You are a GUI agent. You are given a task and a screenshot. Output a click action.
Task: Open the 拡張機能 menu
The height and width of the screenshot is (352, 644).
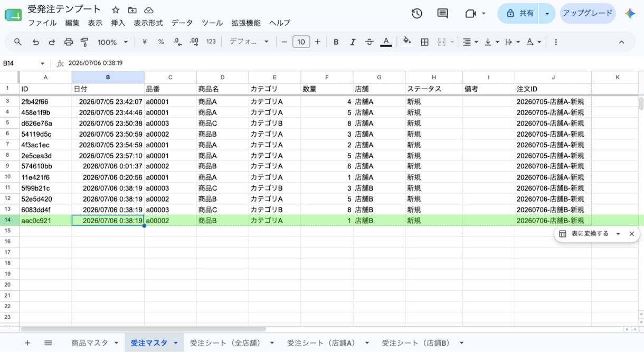click(x=246, y=23)
